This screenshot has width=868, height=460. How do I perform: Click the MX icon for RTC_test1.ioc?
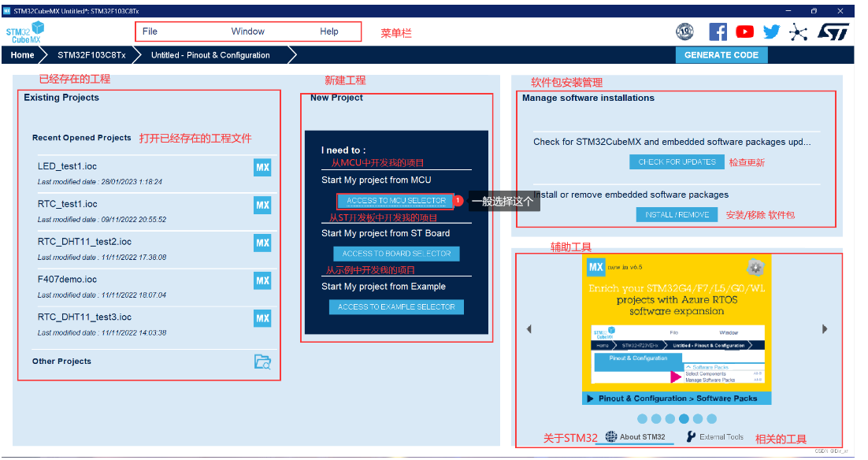262,205
